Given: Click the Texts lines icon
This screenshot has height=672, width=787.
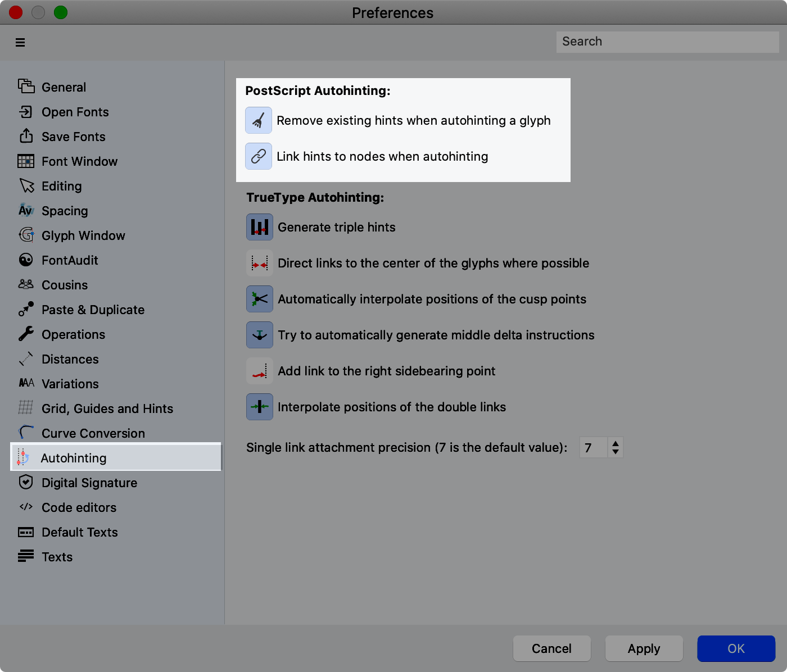Looking at the screenshot, I should (26, 556).
